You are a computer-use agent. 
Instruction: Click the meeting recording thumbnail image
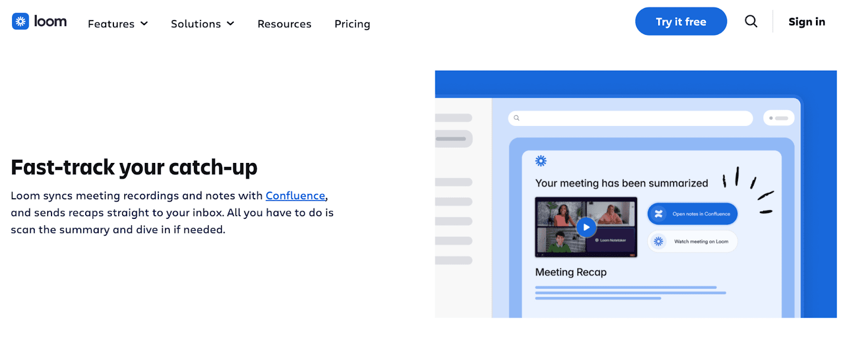(586, 227)
